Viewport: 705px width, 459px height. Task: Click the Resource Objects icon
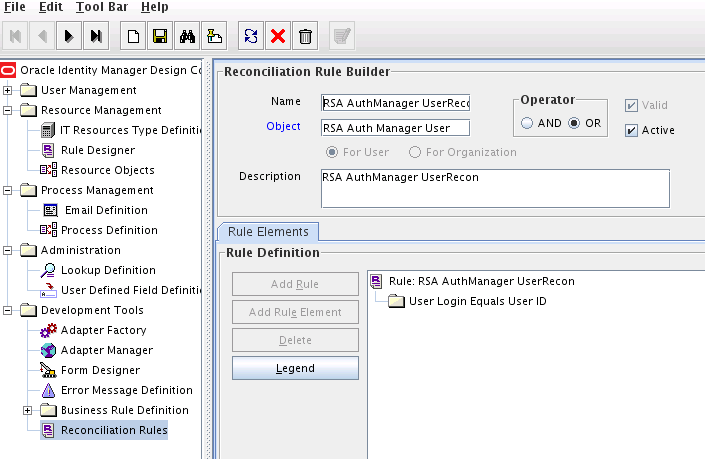coord(48,170)
